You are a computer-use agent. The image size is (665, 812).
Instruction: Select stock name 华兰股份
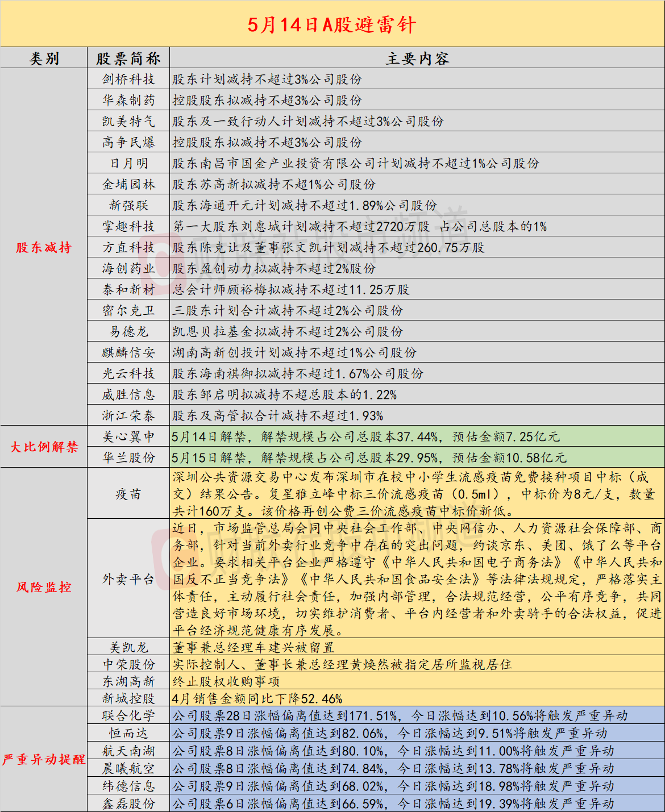[x=128, y=457]
